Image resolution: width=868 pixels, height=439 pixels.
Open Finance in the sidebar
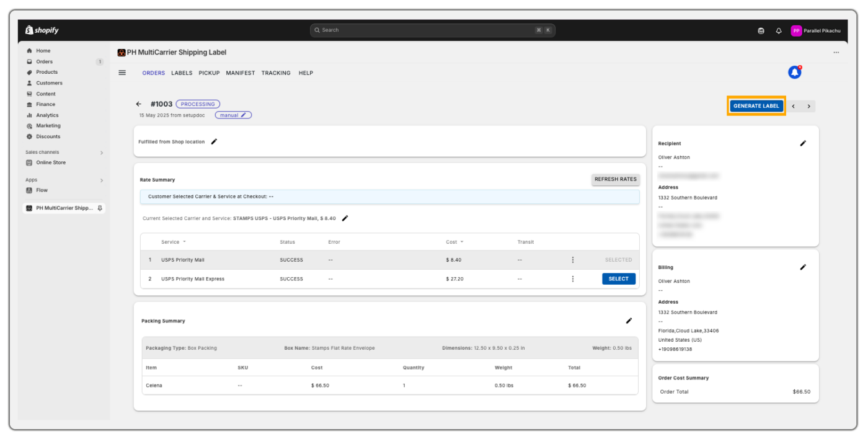pos(45,104)
